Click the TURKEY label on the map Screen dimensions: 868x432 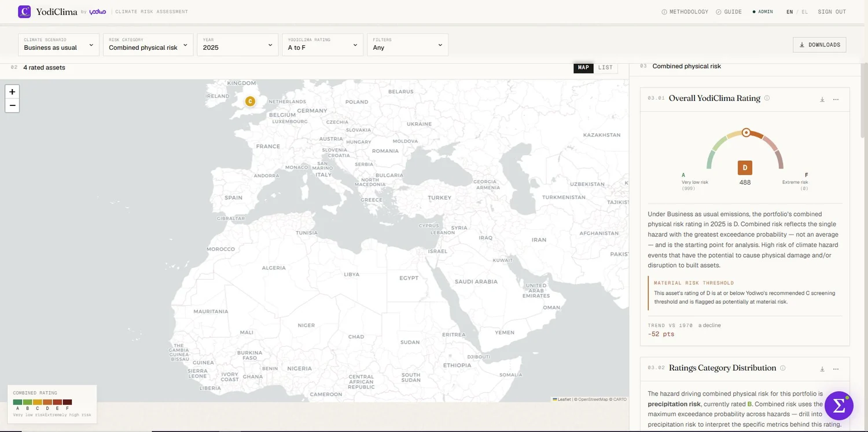click(439, 197)
